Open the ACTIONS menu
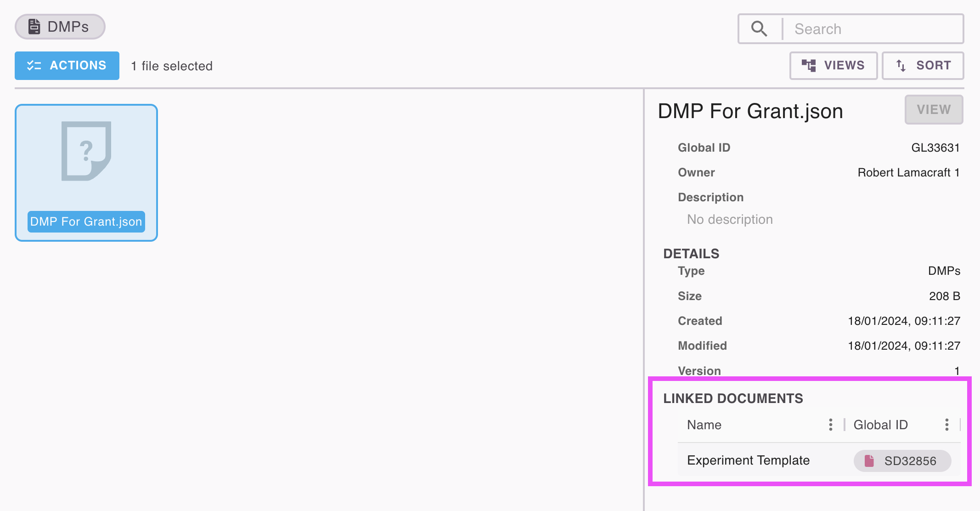980x511 pixels. click(67, 66)
